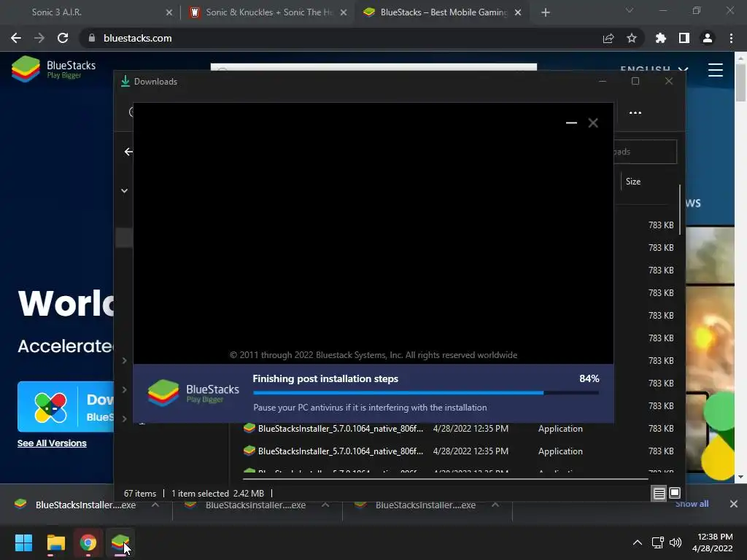Open a new Chrome tab

click(x=546, y=12)
